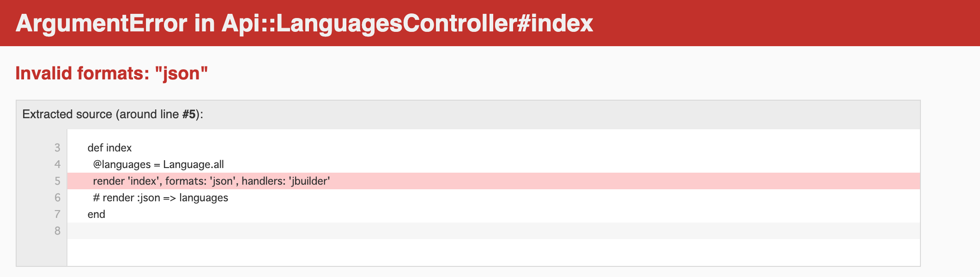Click the ArgumentError header title
Image resolution: width=980 pixels, height=277 pixels.
pos(304,23)
